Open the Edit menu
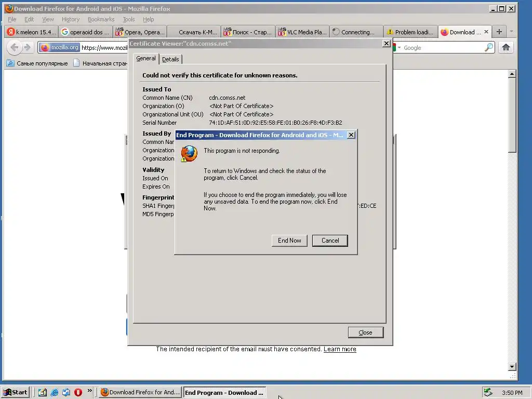This screenshot has height=399, width=532. pos(29,19)
